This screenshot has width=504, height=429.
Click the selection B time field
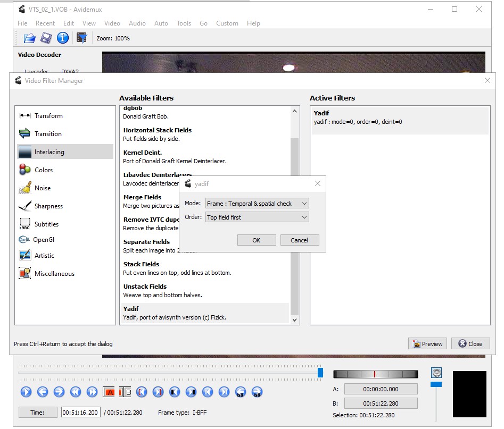381,403
